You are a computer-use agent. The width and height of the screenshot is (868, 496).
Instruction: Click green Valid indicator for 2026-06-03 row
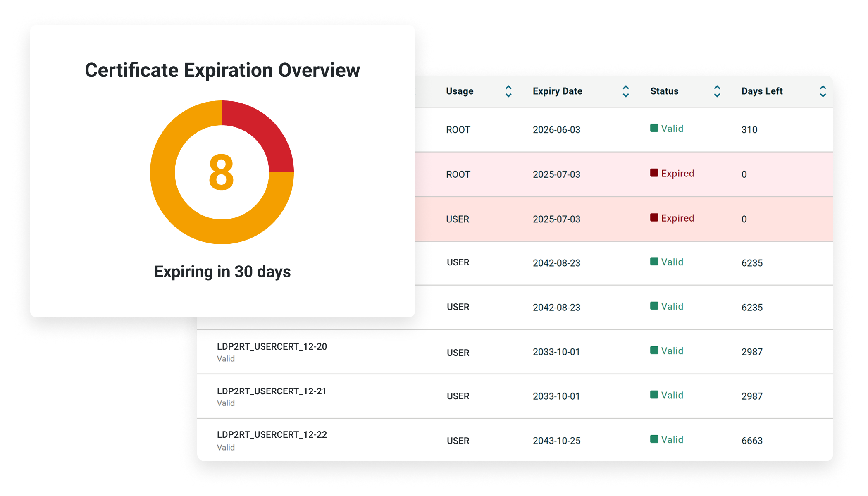[654, 128]
